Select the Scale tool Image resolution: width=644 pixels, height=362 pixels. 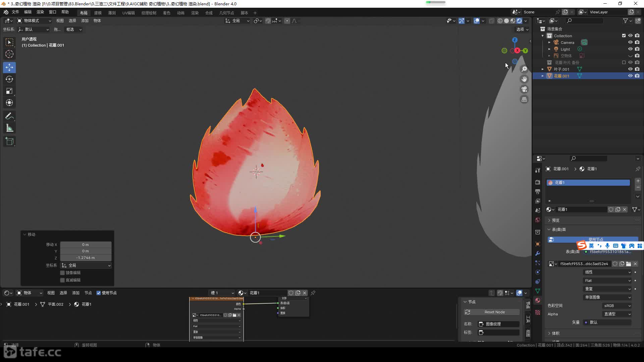tap(9, 91)
